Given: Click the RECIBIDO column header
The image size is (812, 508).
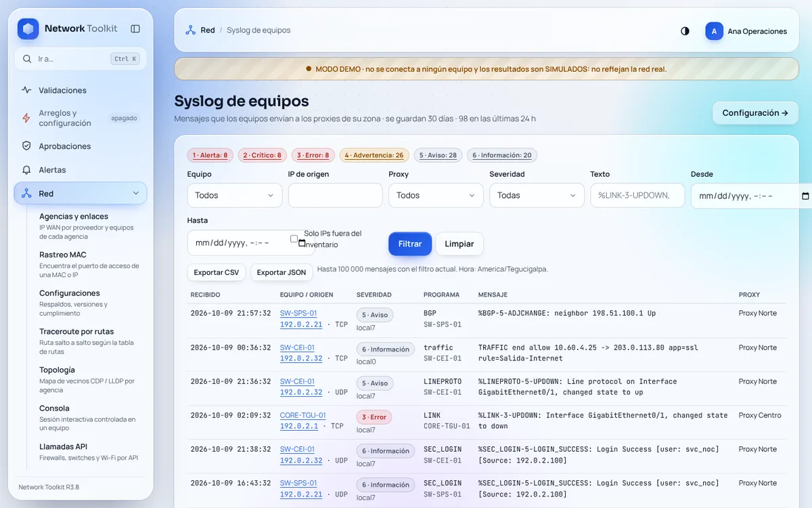Looking at the screenshot, I should [206, 295].
